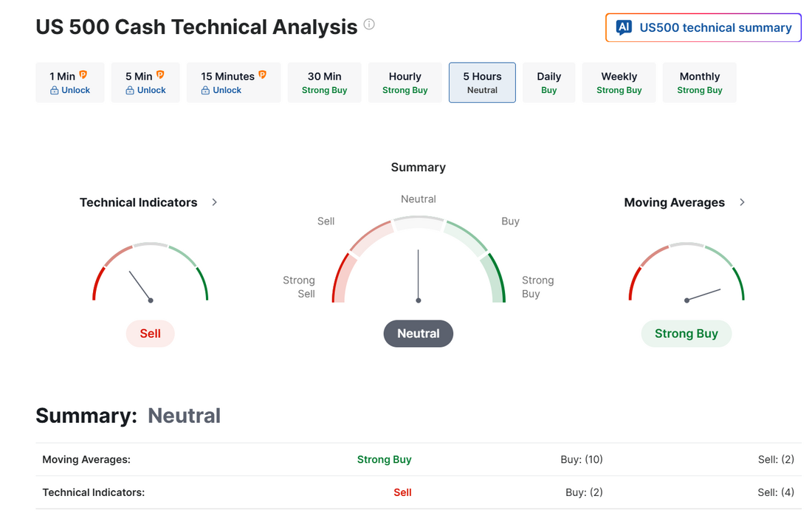Click the AI icon in technical summary button
The height and width of the screenshot is (530, 812).
pos(624,28)
